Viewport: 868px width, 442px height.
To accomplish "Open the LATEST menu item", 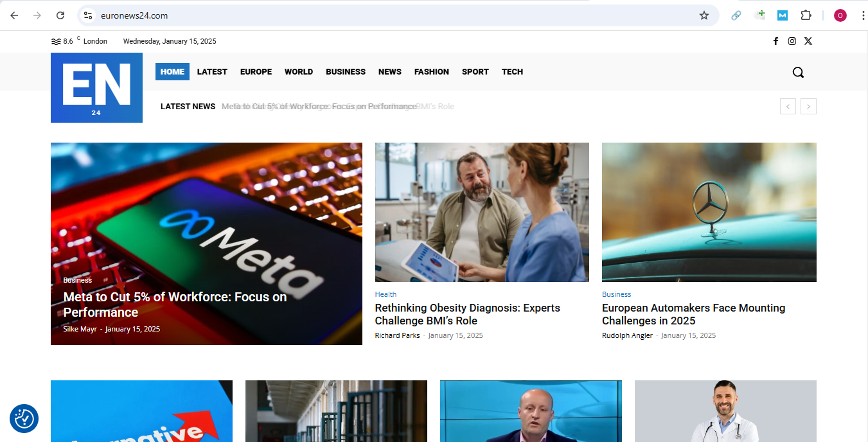I will tap(212, 72).
